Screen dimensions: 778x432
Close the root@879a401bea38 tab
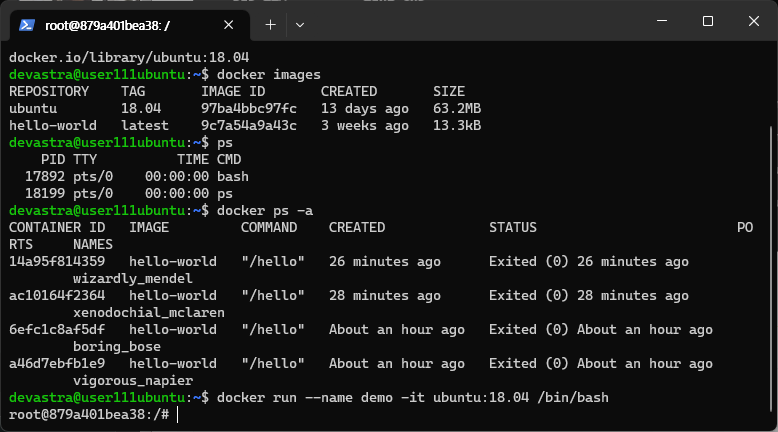tap(228, 25)
